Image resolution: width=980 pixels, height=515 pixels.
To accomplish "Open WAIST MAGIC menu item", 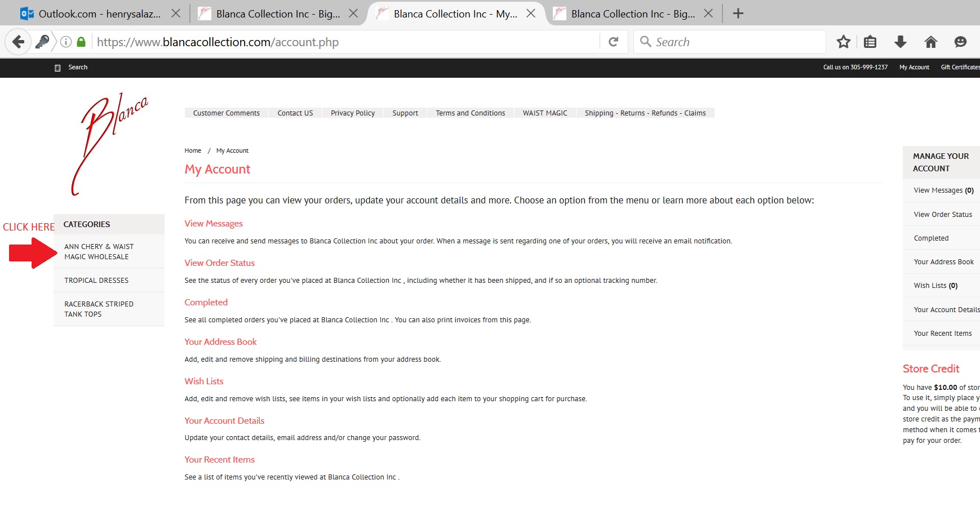I will pos(544,113).
